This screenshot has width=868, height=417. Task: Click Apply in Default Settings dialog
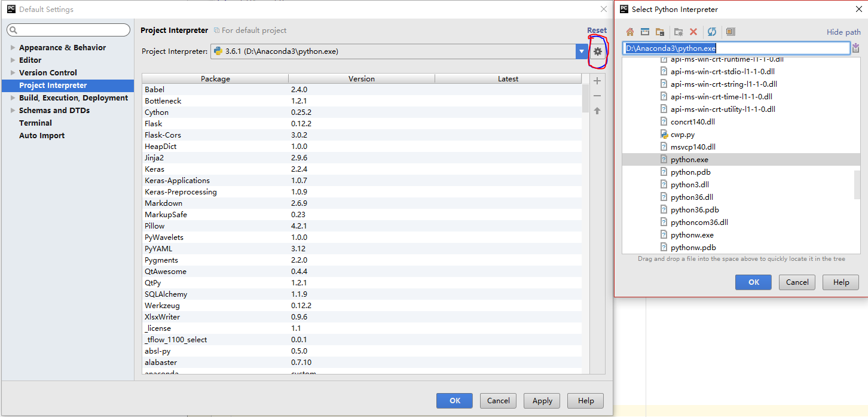[x=542, y=401]
